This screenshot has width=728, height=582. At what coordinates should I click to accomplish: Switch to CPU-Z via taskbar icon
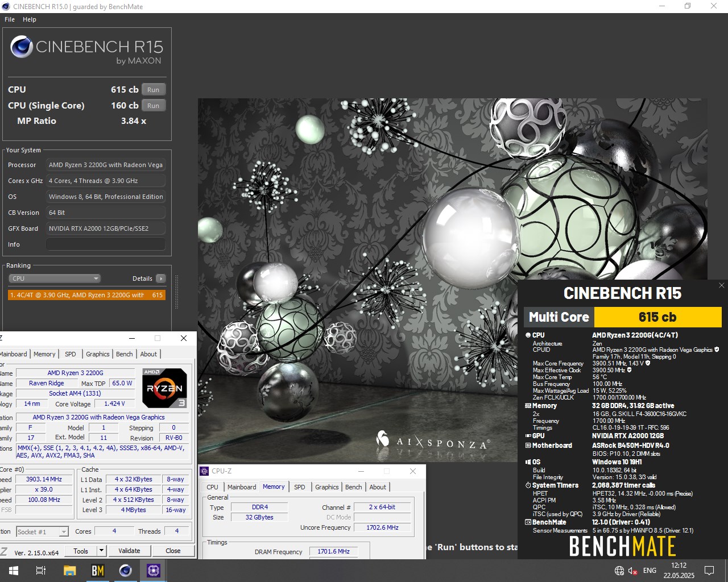[x=154, y=571]
